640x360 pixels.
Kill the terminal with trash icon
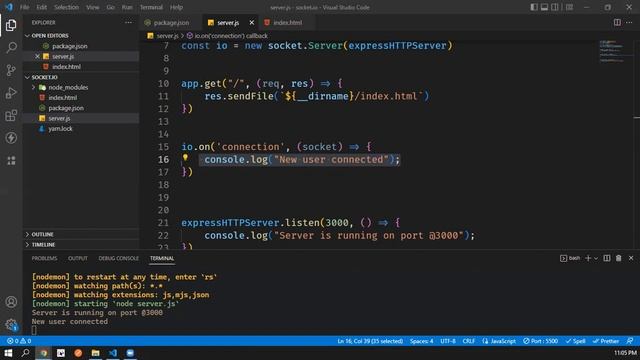point(619,258)
